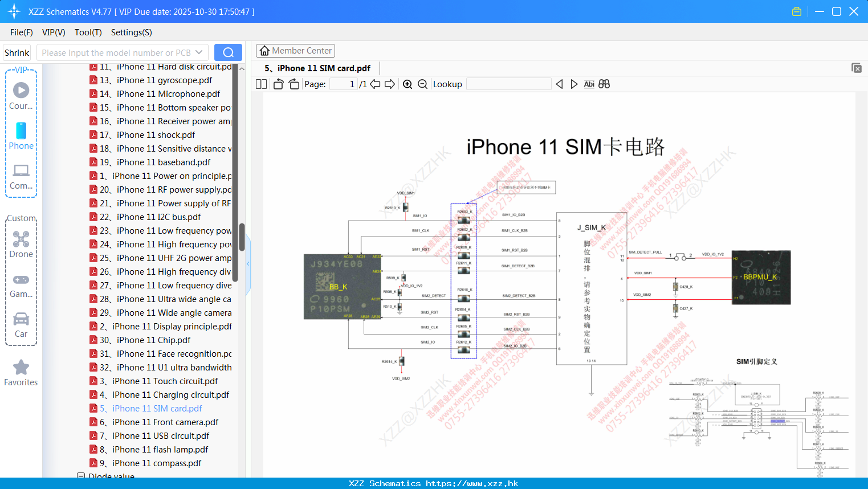Open iPhone 11 gyroscope.pdf
Viewport: 868px width, 489px height.
pos(156,80)
